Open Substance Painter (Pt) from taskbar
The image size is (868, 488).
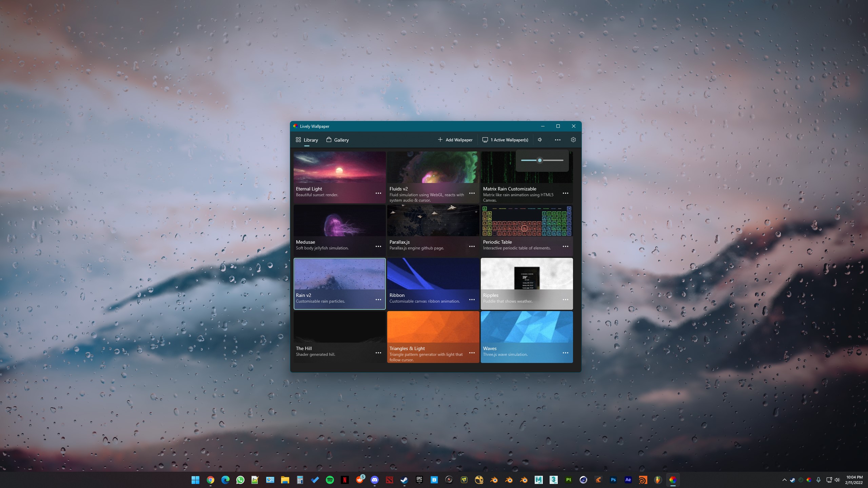[x=568, y=480]
